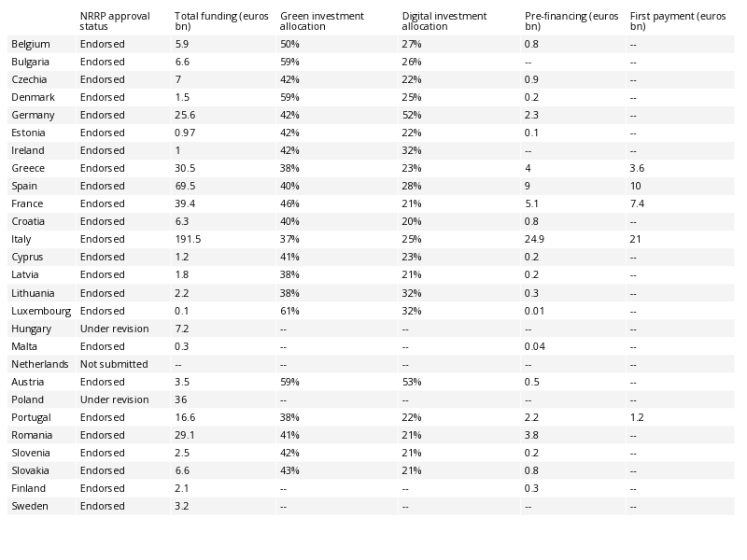
Task: Click France's total funding cell 39.4
Action: pos(185,204)
